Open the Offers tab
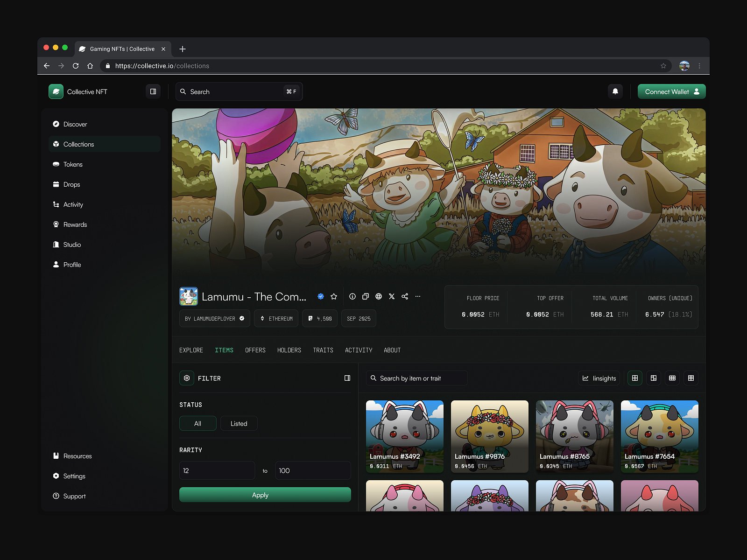 255,350
